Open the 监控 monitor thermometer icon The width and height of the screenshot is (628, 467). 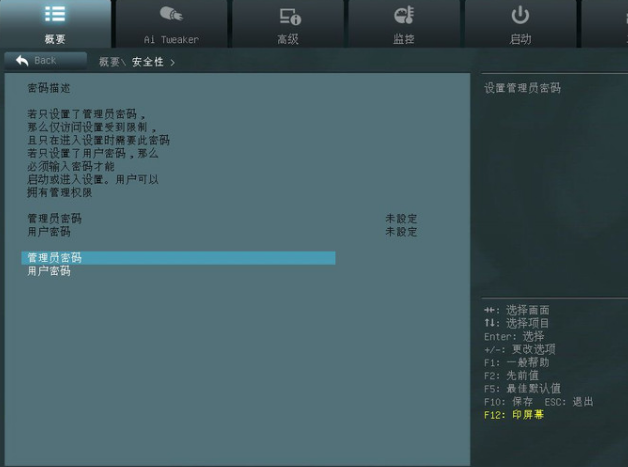(x=404, y=15)
